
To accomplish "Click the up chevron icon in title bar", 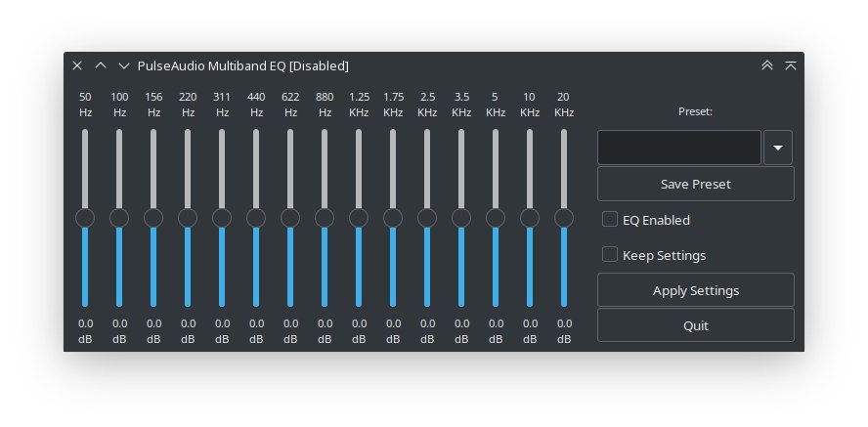I will [x=101, y=65].
